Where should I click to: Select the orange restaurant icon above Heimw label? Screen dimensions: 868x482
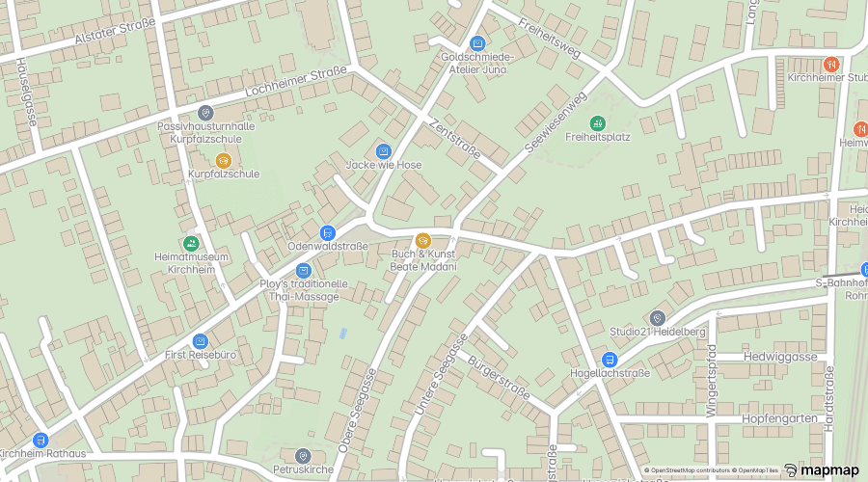(x=861, y=129)
